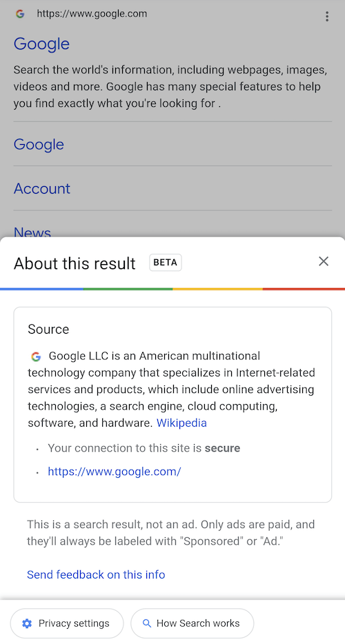Close the About this result panel
This screenshot has width=345, height=644.
[x=324, y=261]
